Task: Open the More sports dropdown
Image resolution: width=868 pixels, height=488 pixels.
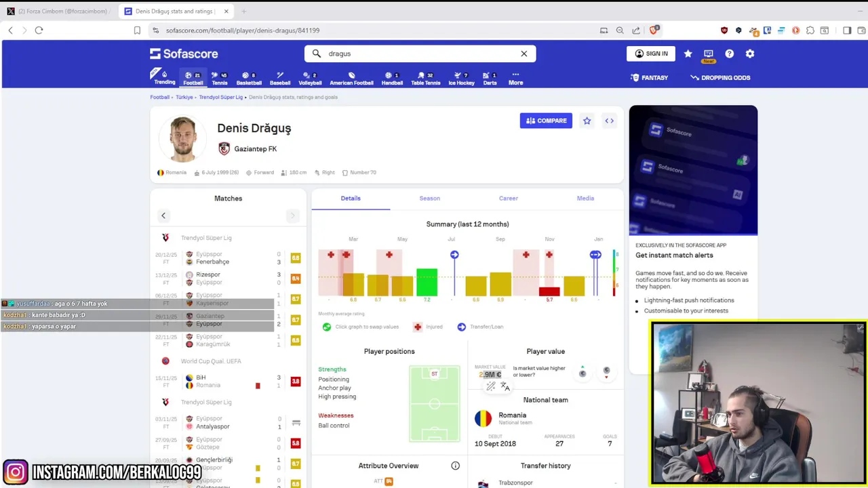Action: pyautogui.click(x=515, y=78)
